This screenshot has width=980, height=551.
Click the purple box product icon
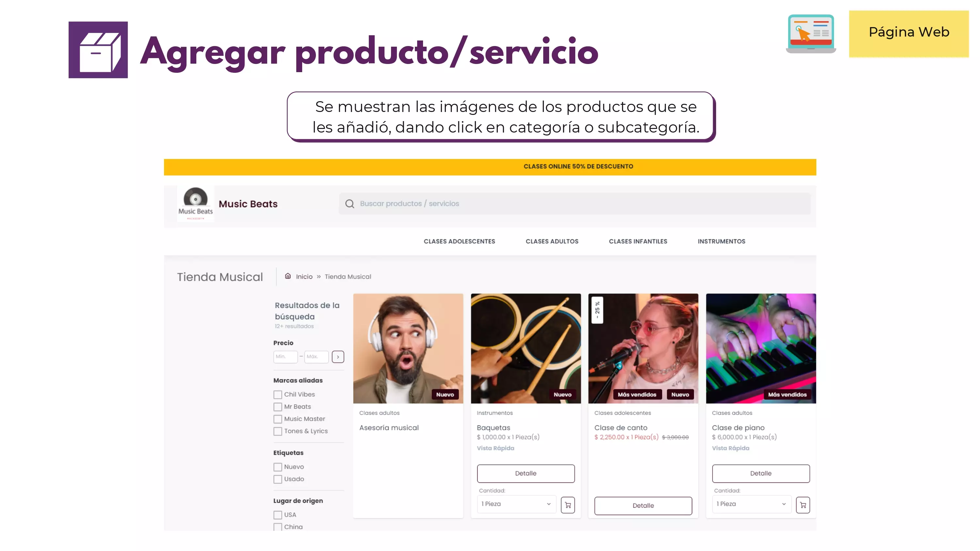pos(98,50)
